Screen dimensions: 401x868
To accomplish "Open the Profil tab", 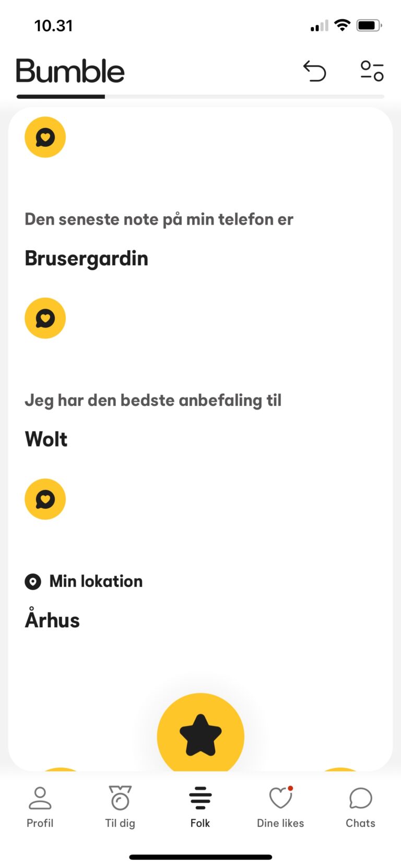I will [40, 807].
